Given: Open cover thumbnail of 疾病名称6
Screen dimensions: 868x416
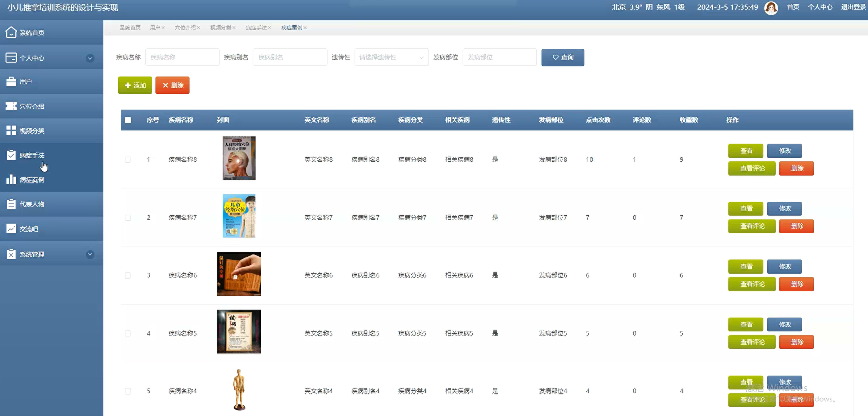Looking at the screenshot, I should coord(239,274).
